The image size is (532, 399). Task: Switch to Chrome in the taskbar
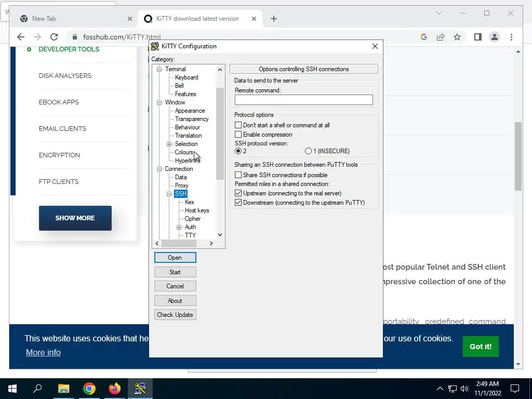click(89, 389)
